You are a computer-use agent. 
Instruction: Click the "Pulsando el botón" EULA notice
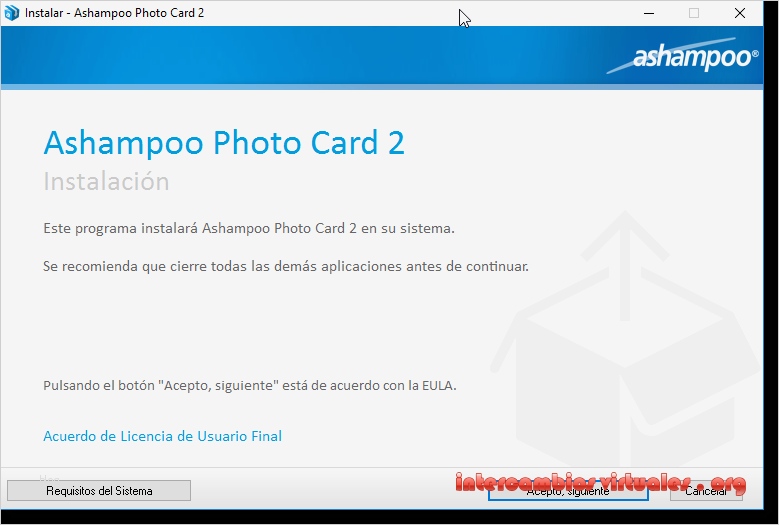250,385
